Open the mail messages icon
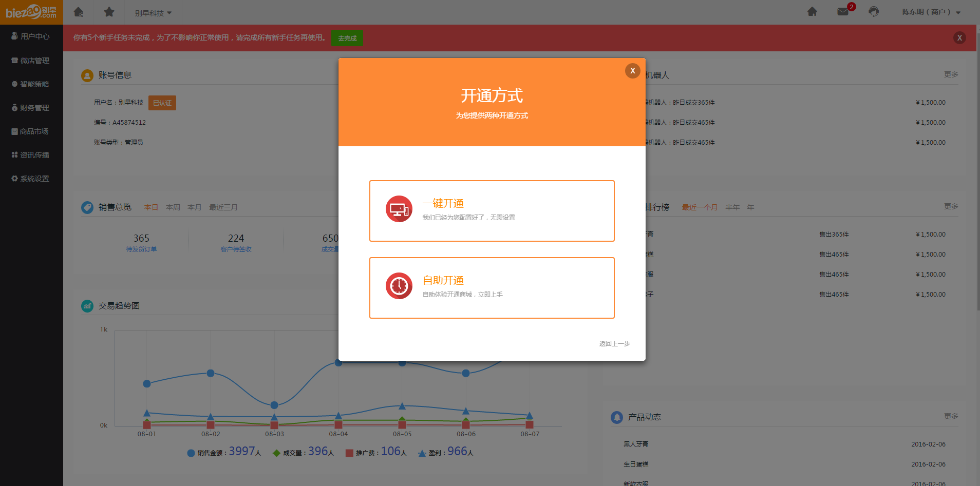Image resolution: width=980 pixels, height=486 pixels. (843, 12)
